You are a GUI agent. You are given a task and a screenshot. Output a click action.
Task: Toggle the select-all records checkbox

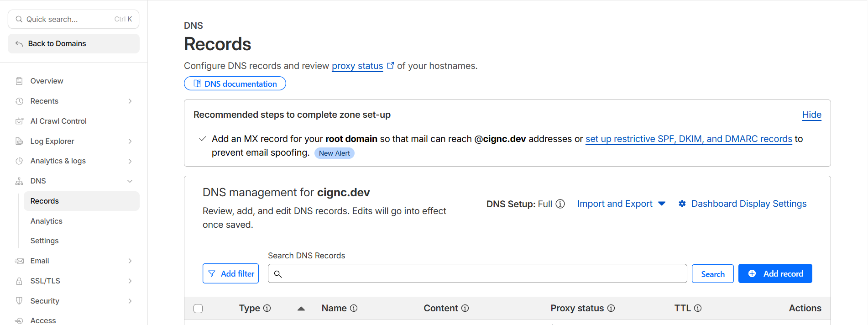point(198,309)
